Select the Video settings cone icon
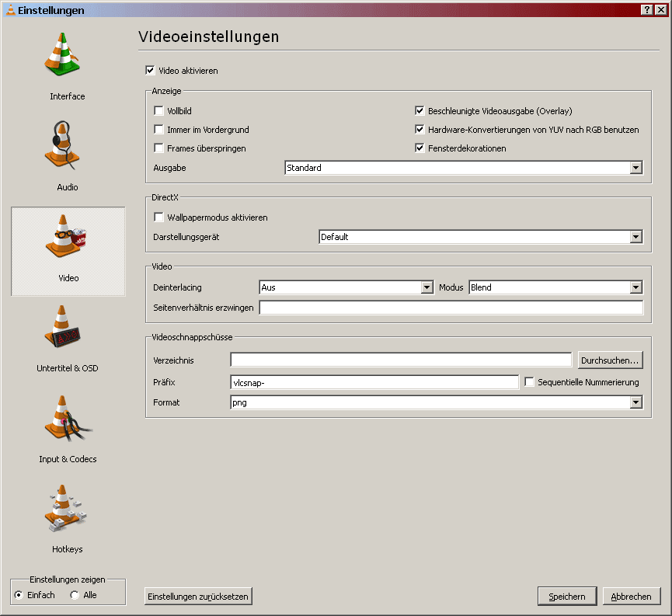672x616 pixels. (65, 236)
